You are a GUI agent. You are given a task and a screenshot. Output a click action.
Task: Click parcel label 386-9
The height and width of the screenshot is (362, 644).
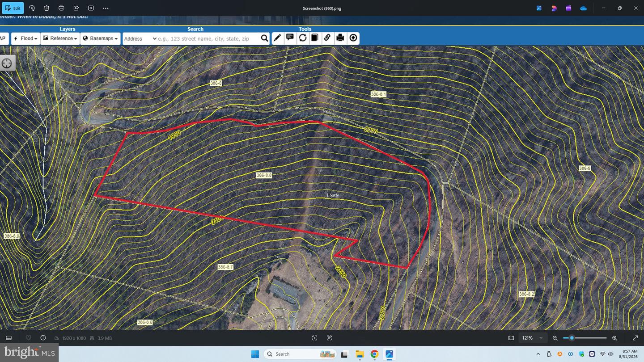click(585, 168)
